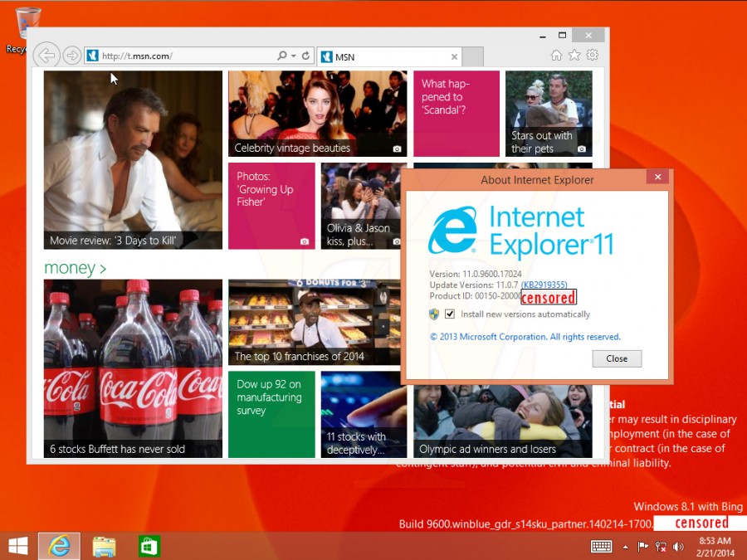Open File Explorer from the taskbar

[104, 546]
